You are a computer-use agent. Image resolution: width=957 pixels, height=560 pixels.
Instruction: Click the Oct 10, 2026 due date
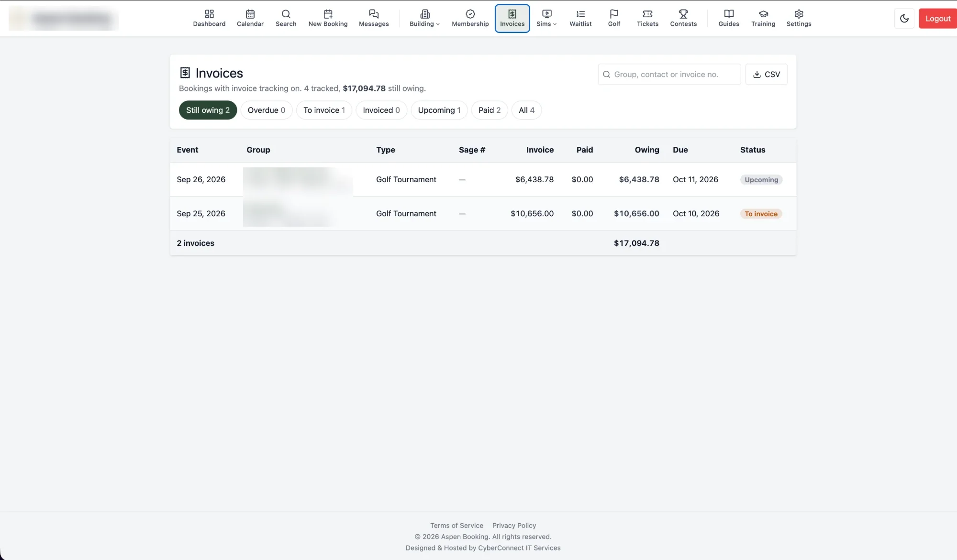[696, 213]
